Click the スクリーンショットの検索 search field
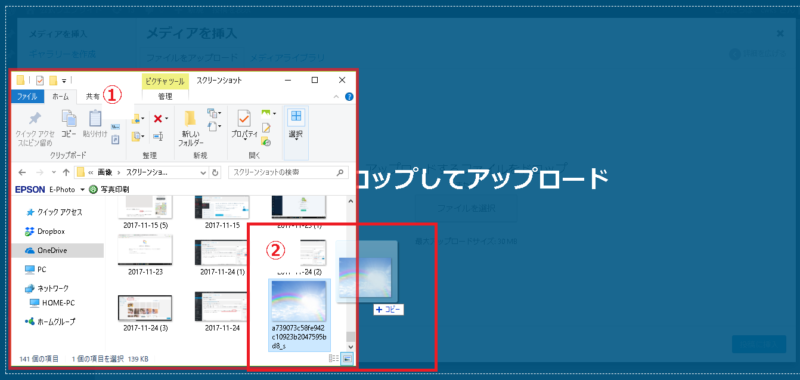800x380 pixels. pyautogui.click(x=288, y=172)
